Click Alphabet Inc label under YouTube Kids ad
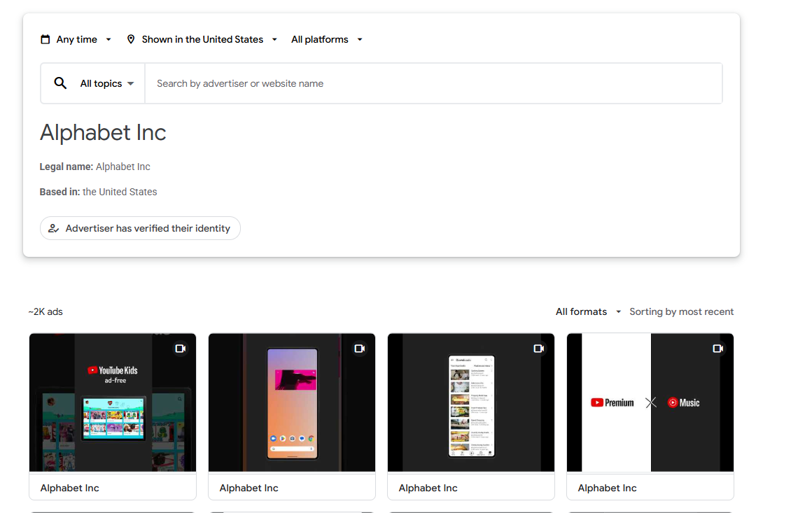Viewport: 812px width, 513px height. click(x=70, y=488)
